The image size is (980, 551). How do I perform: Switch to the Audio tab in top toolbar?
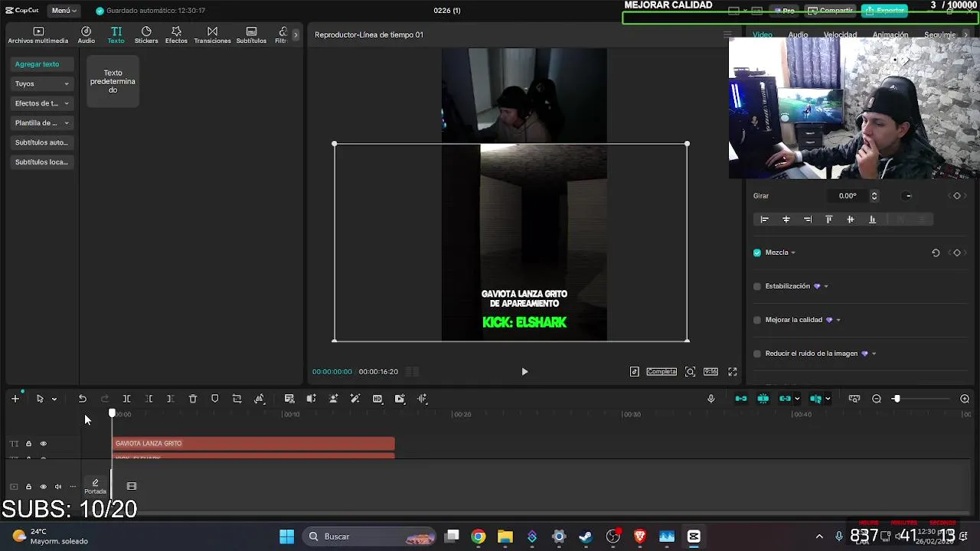(86, 35)
